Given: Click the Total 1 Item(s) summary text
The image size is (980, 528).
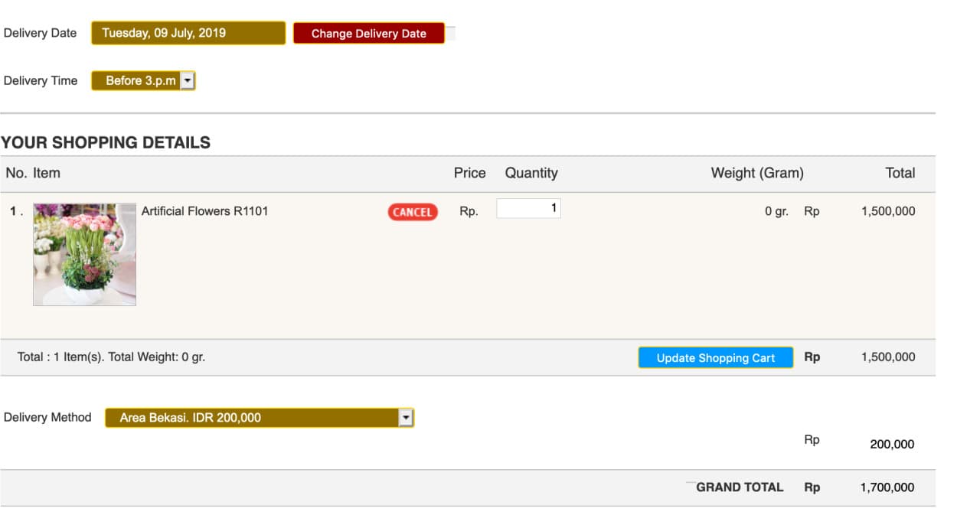Looking at the screenshot, I should coord(111,357).
